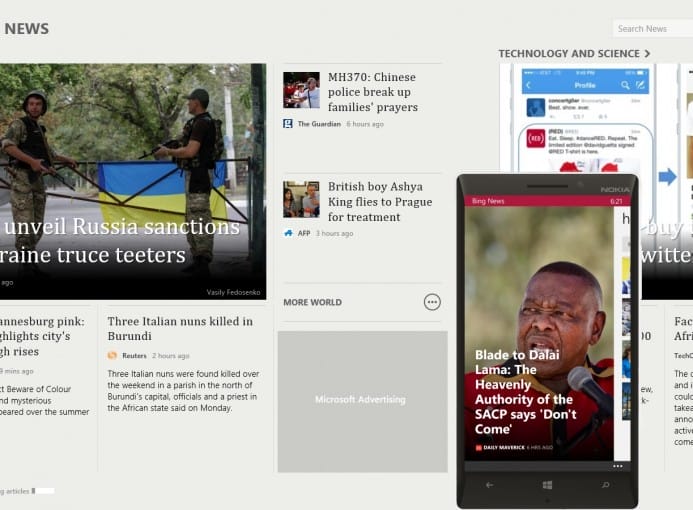Image resolution: width=693 pixels, height=510 pixels.
Task: Click the compose icon in Twitter screenshot
Action: coord(640,85)
